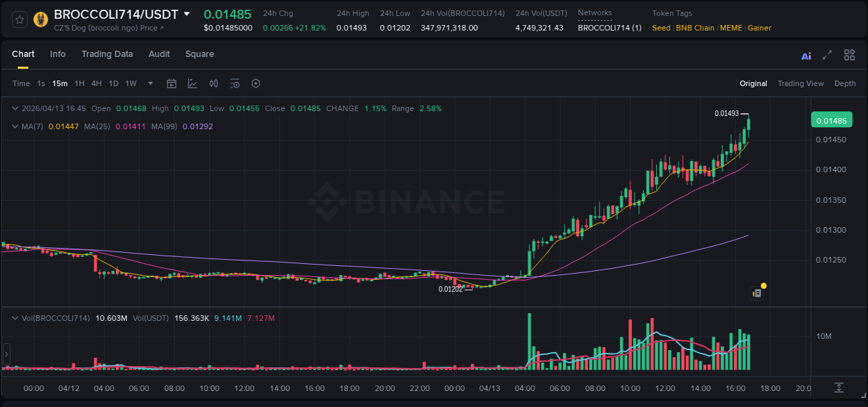The image size is (868, 407).
Task: Click the 0.01485 price label on axis
Action: click(x=831, y=120)
